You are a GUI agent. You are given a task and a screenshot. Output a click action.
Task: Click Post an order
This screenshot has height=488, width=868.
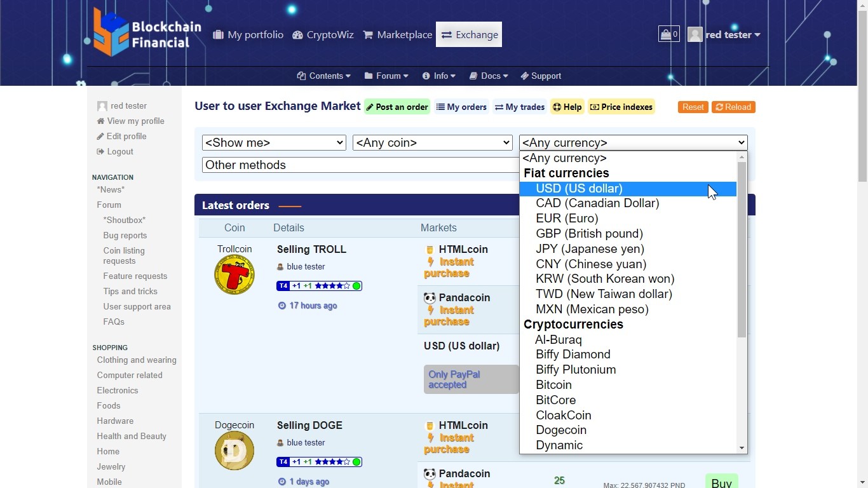397,107
